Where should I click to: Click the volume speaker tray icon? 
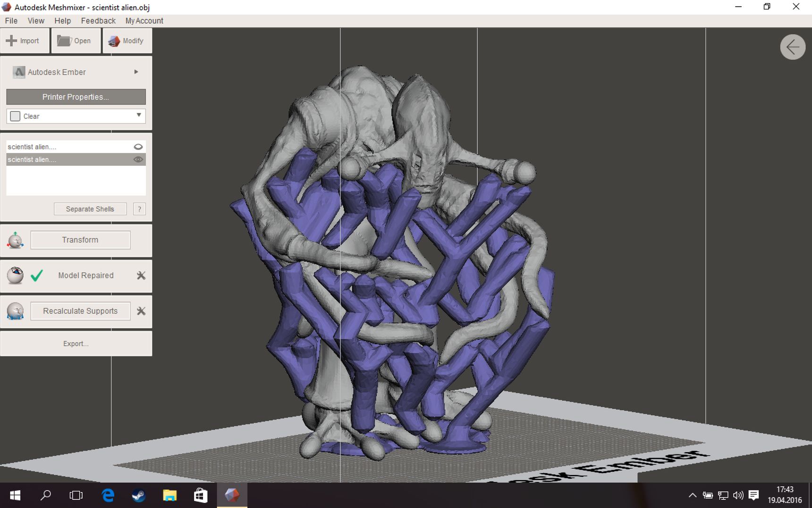click(x=738, y=495)
